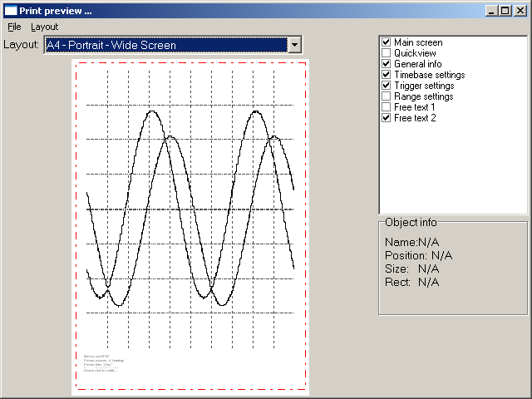
Task: Enable the Quickview checkbox
Action: pyautogui.click(x=386, y=53)
